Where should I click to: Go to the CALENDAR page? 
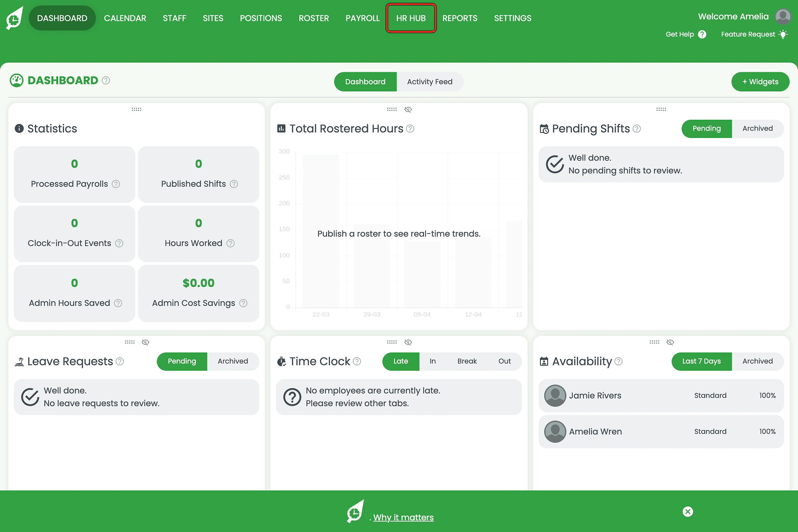pyautogui.click(x=125, y=18)
